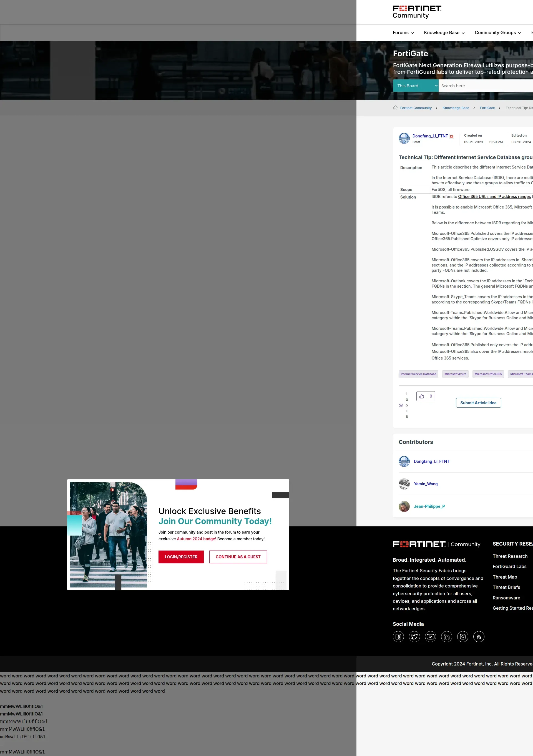Click the LOGIN/REGISTER button
Image resolution: width=533 pixels, height=756 pixels.
pos(181,557)
